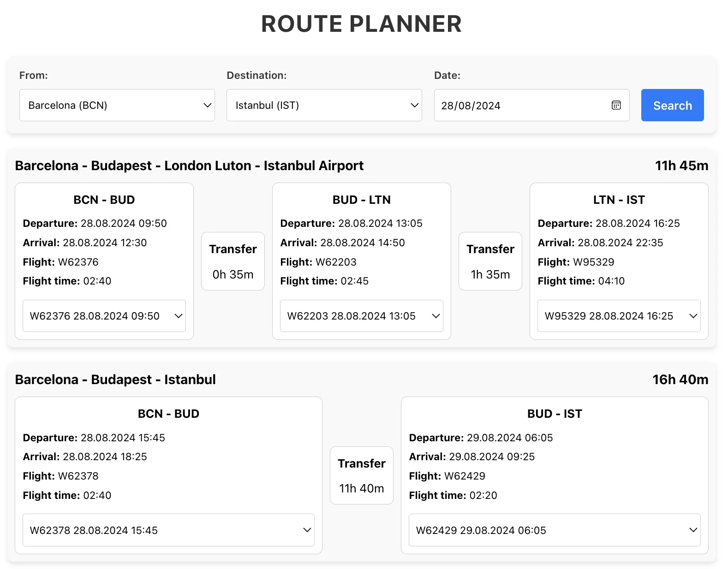The height and width of the screenshot is (569, 728).
Task: Click the 1h 35m Transfer box
Action: pyautogui.click(x=490, y=261)
